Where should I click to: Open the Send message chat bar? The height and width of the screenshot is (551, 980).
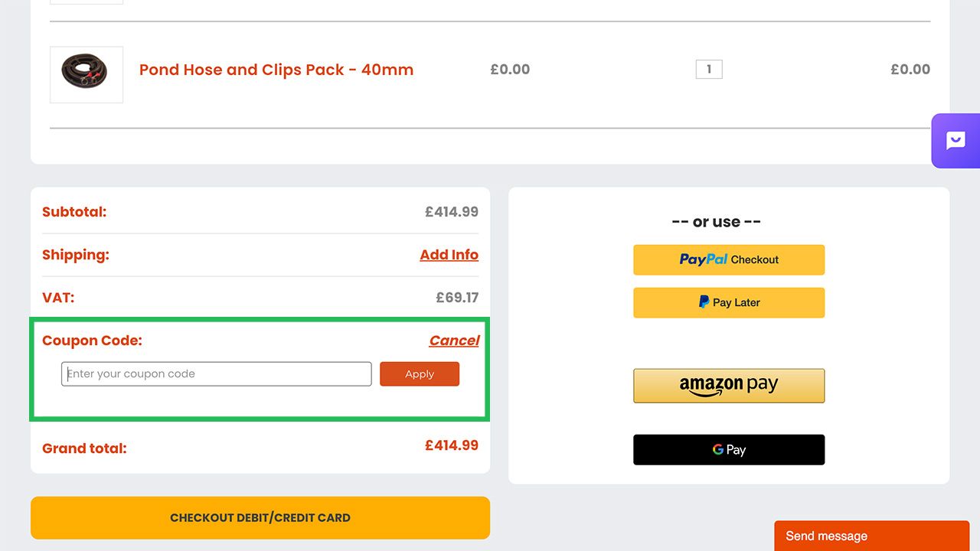pos(871,536)
